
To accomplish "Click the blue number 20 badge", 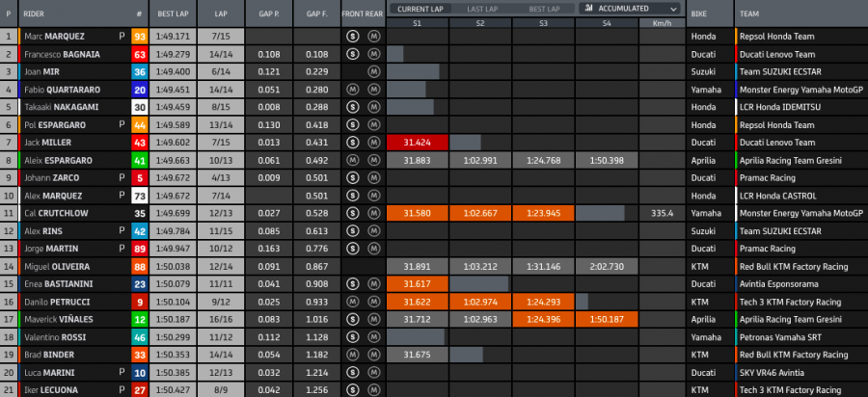I will [140, 90].
